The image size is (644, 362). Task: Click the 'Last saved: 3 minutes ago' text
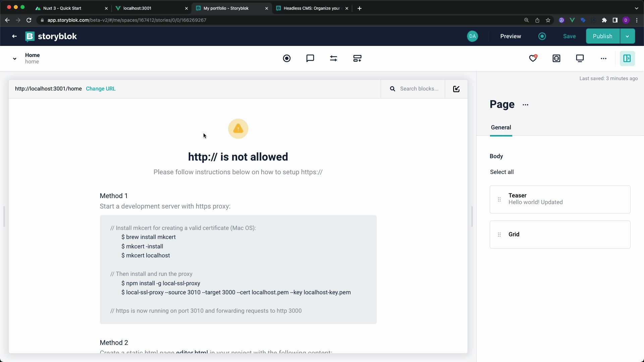(608, 78)
